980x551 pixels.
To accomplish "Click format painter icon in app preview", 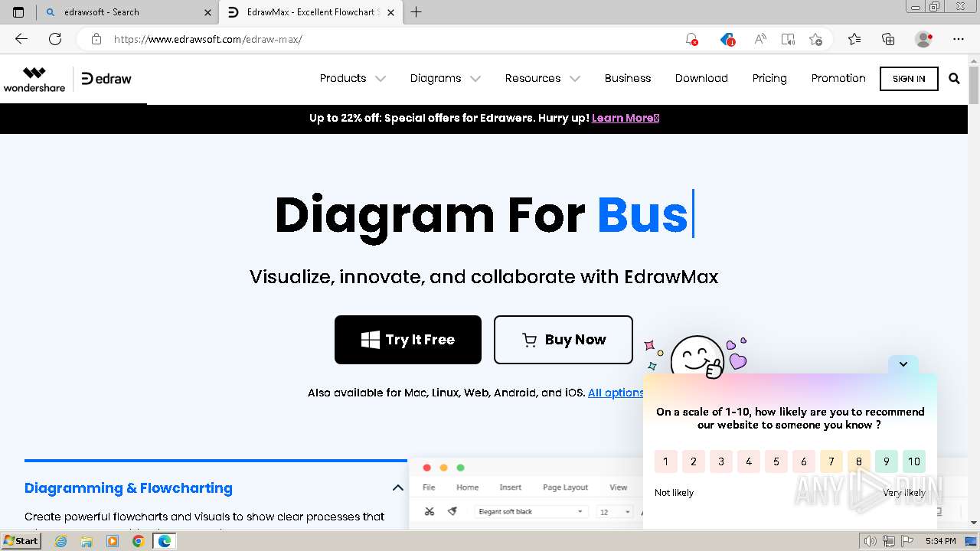I will point(452,511).
